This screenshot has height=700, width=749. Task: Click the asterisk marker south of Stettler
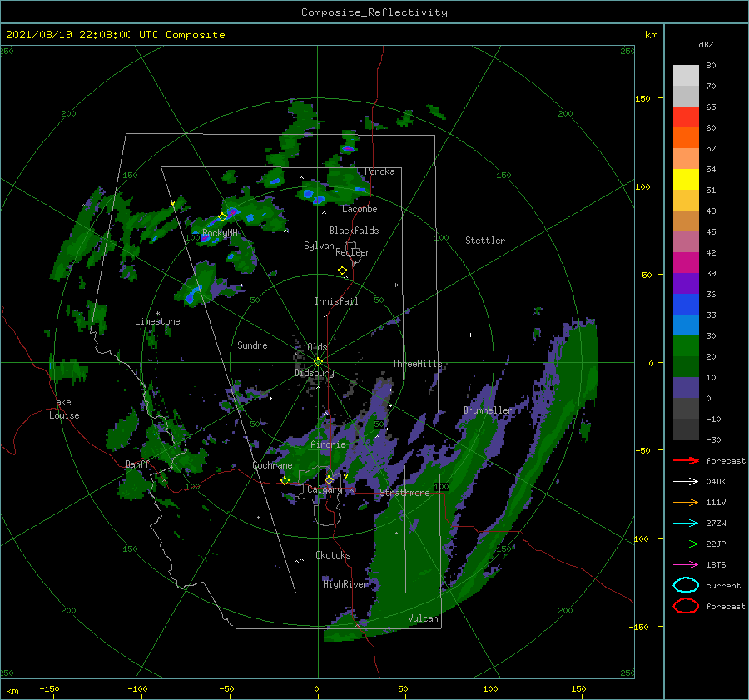[395, 285]
